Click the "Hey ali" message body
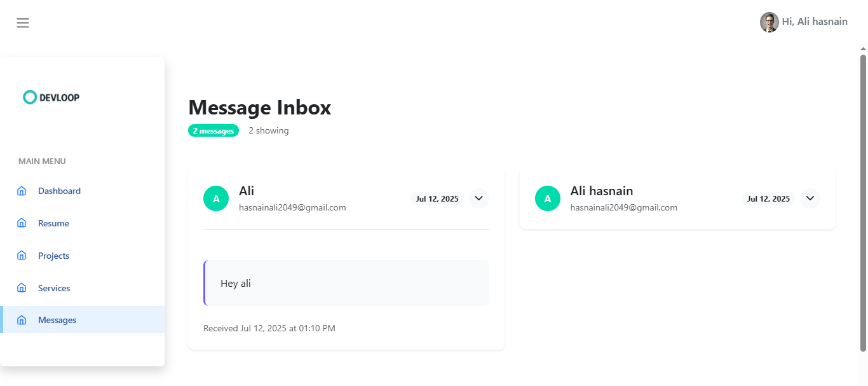 pyautogui.click(x=346, y=283)
